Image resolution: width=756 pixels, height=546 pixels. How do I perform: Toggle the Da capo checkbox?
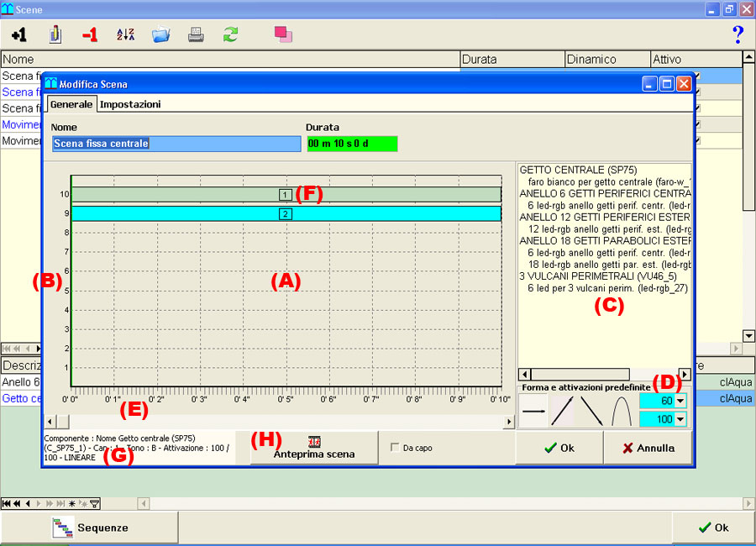[395, 448]
